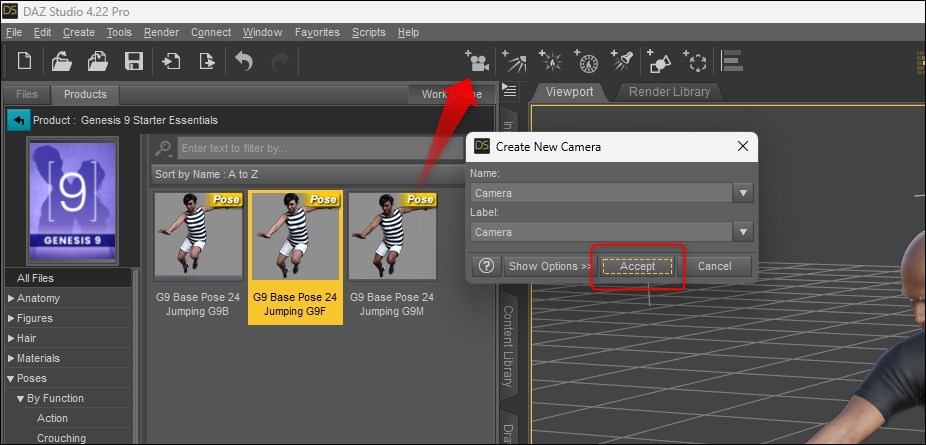
Task: Open the Sort by Name dropdown
Action: (307, 174)
